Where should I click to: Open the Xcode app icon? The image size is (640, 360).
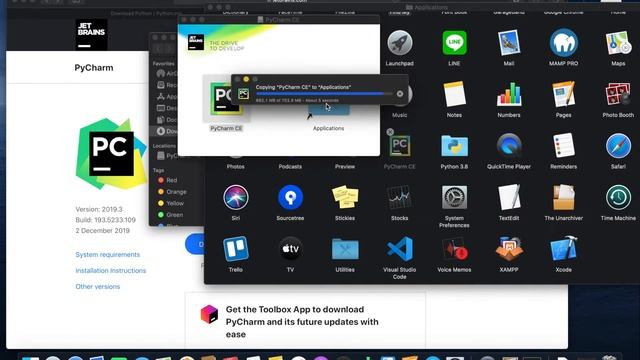[x=563, y=249]
